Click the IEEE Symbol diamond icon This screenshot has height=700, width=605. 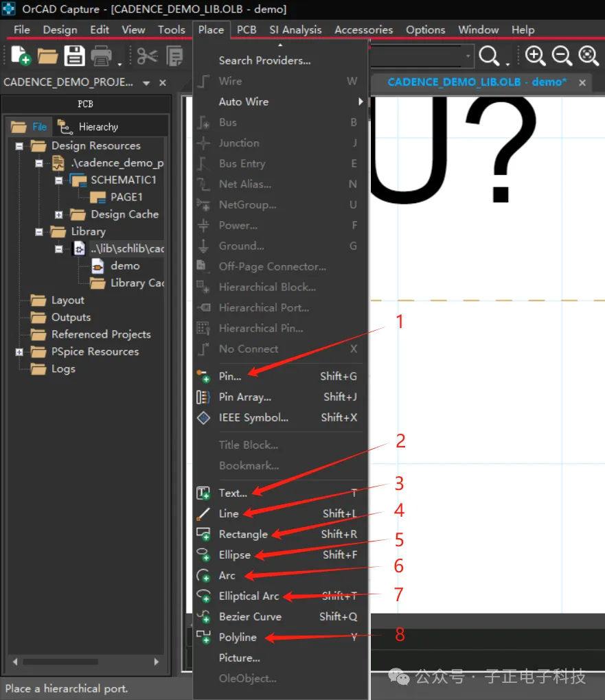[204, 418]
